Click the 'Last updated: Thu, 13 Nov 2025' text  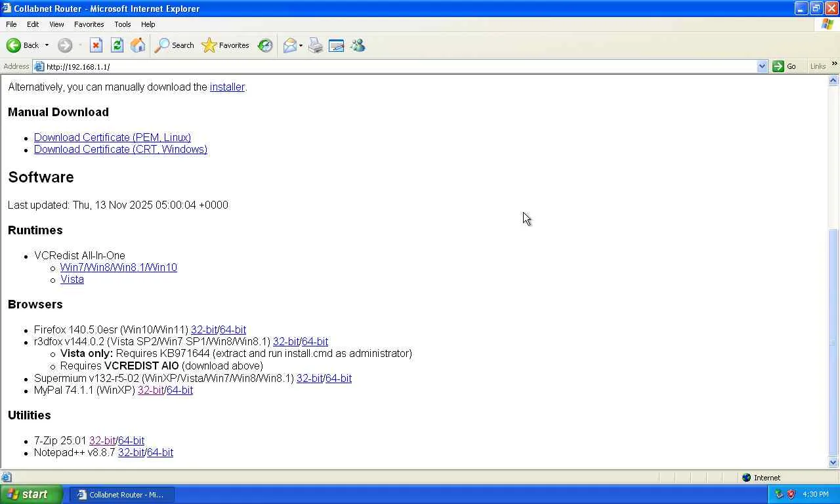pos(118,205)
